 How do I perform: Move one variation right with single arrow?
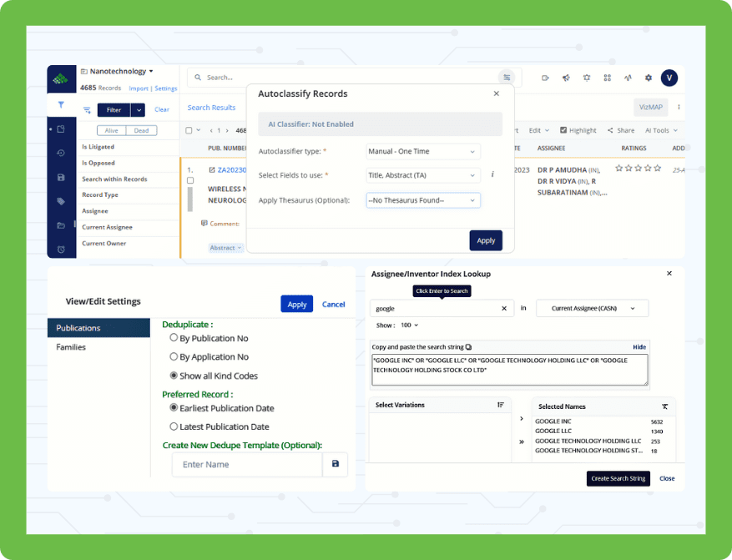pyautogui.click(x=522, y=419)
